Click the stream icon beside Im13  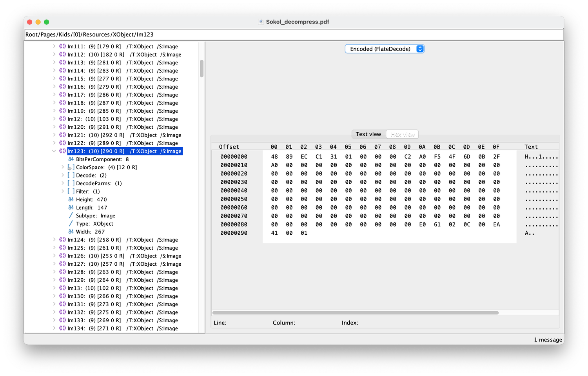coord(62,288)
